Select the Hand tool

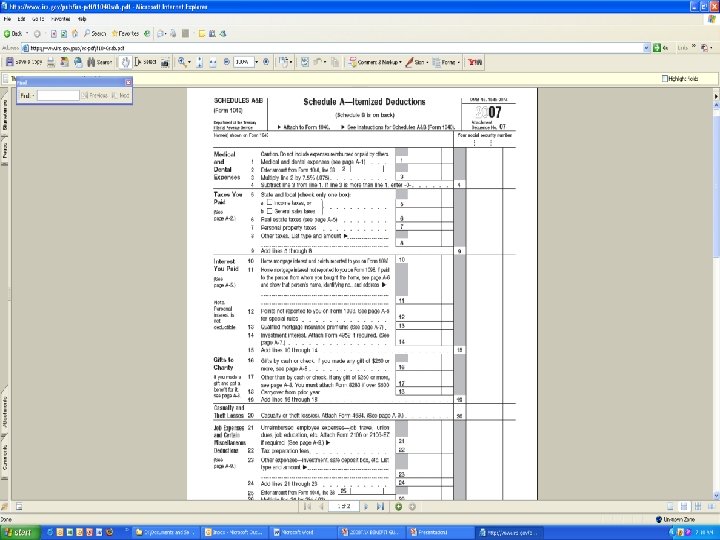(x=125, y=62)
